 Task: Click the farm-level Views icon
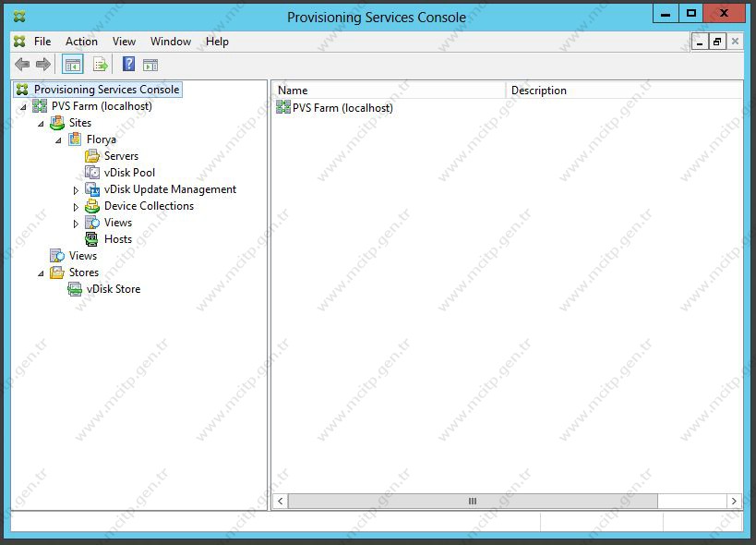click(x=57, y=256)
